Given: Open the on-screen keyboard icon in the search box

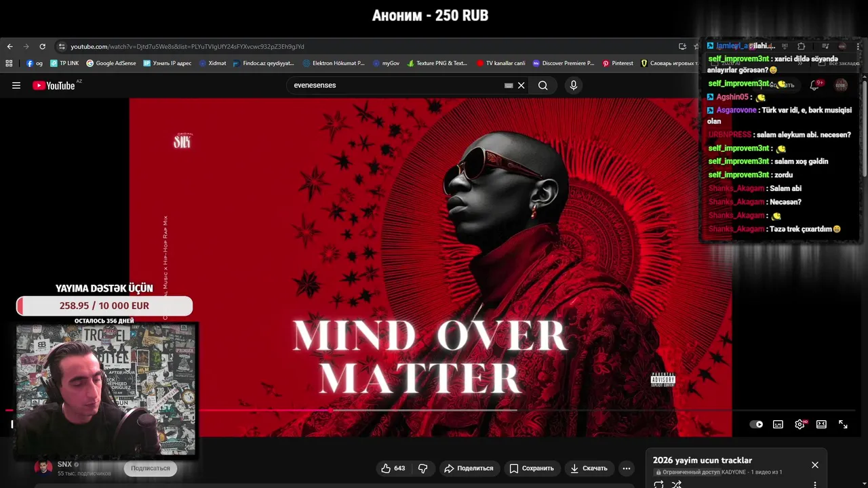Looking at the screenshot, I should [x=509, y=85].
